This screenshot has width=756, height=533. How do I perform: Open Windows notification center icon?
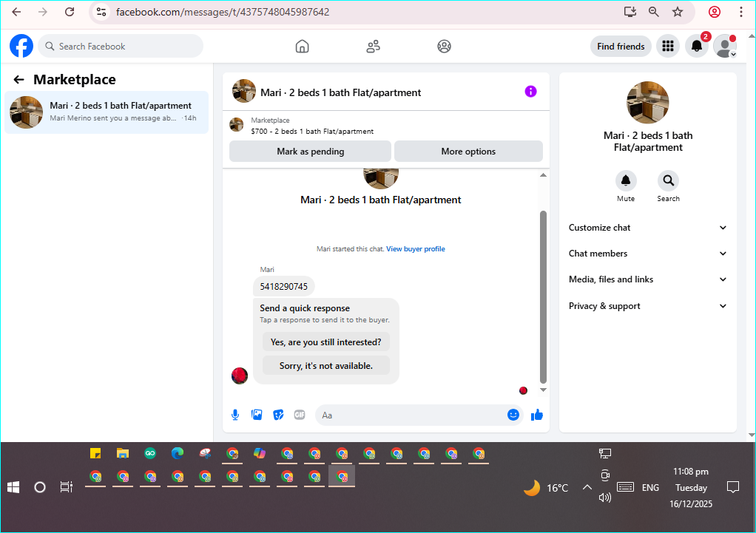pos(733,487)
